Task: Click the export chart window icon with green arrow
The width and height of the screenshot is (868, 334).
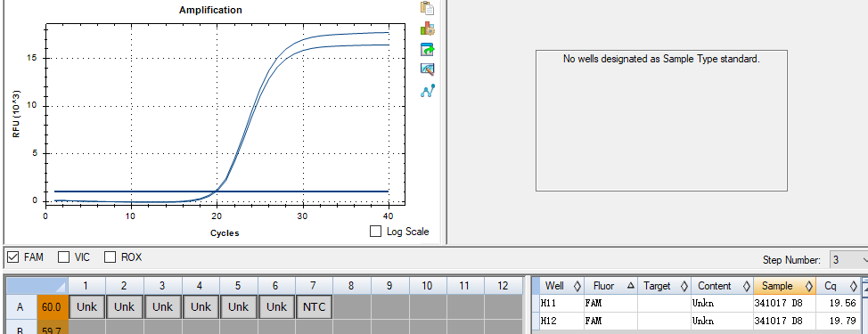Action: click(428, 49)
